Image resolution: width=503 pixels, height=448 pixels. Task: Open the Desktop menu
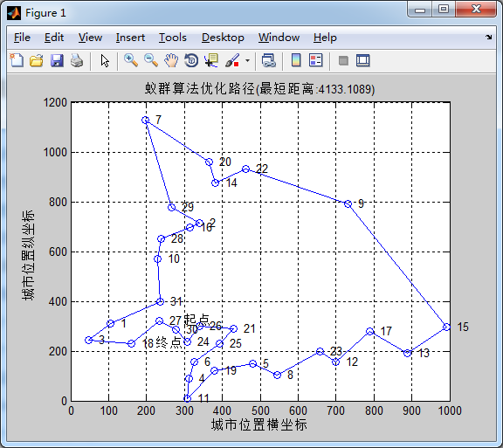[223, 38]
